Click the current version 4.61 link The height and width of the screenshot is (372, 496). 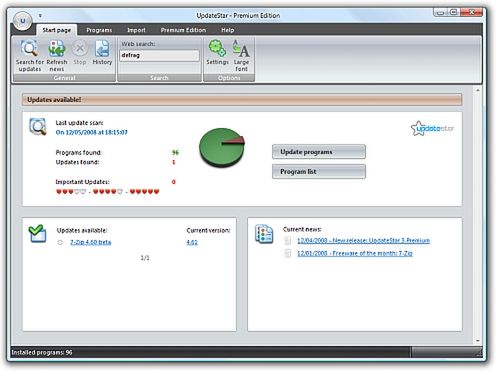point(192,242)
